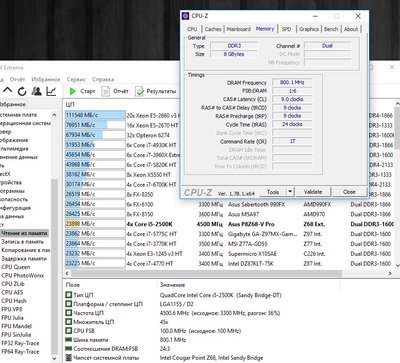
Task: Click the green Start play icon
Action: [72, 91]
